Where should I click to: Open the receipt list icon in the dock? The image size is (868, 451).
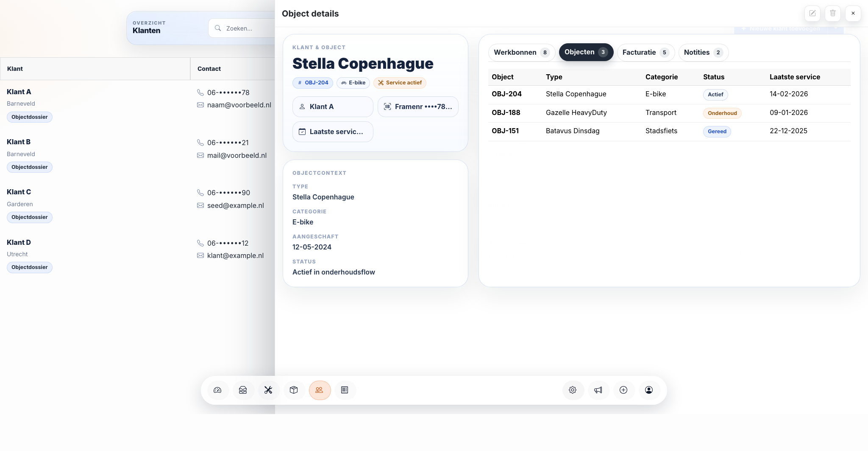(345, 390)
